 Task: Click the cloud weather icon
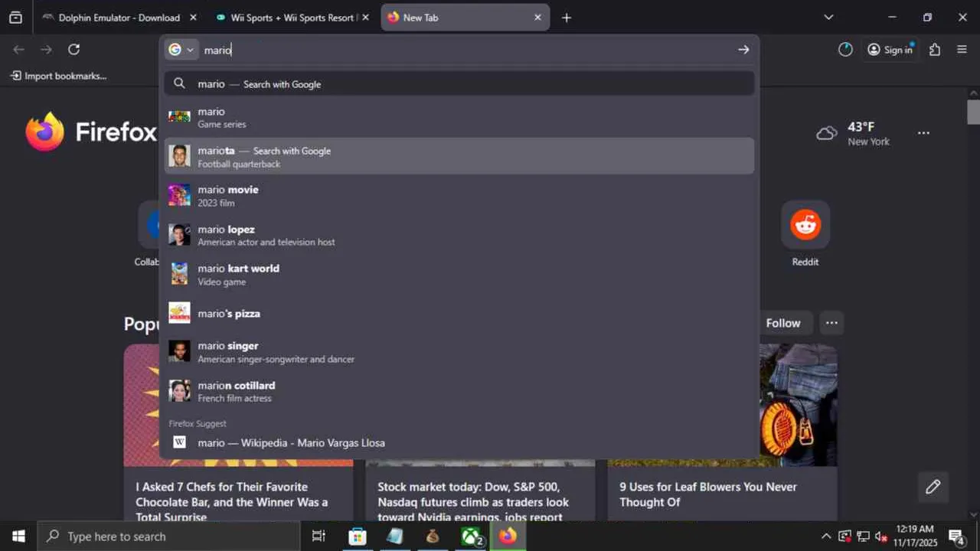click(x=827, y=134)
